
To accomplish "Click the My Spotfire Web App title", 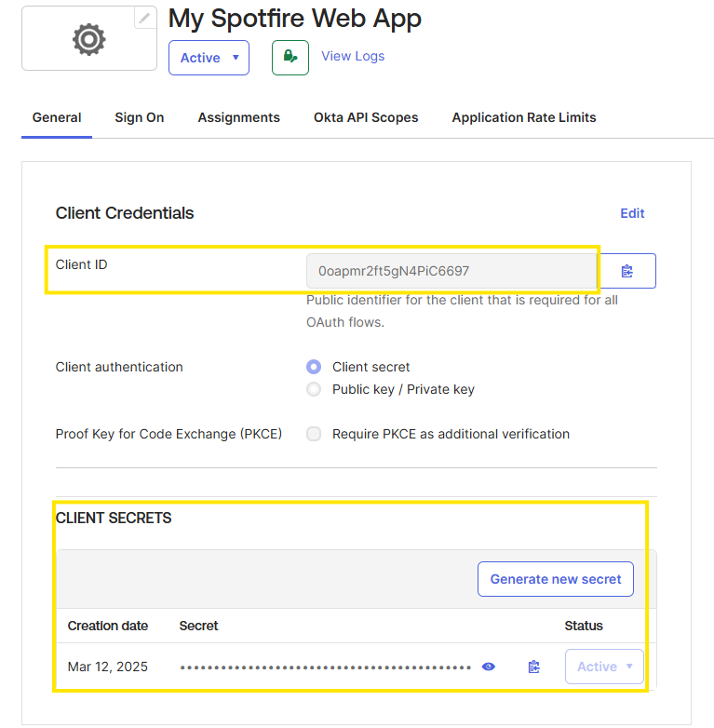I will pyautogui.click(x=295, y=19).
